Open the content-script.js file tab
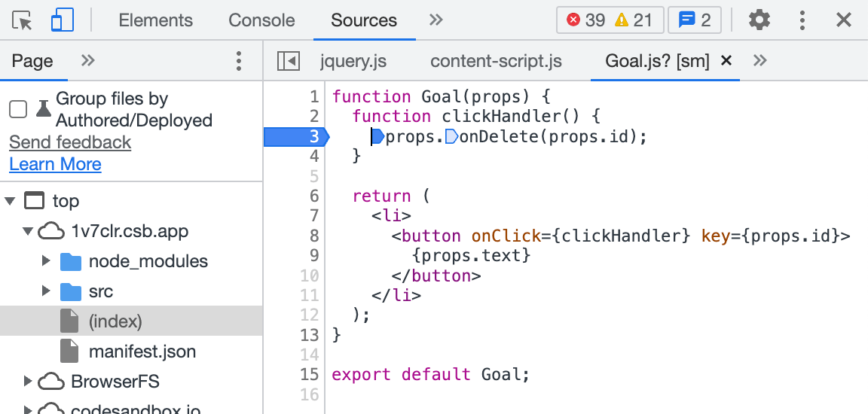 [x=496, y=61]
